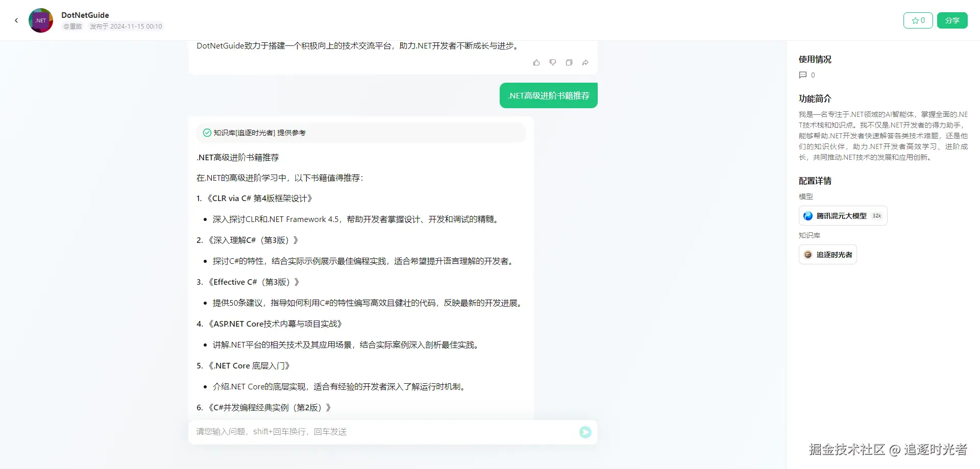Click the 功能简介 description paragraph
This screenshot has width=980, height=469.
883,136
